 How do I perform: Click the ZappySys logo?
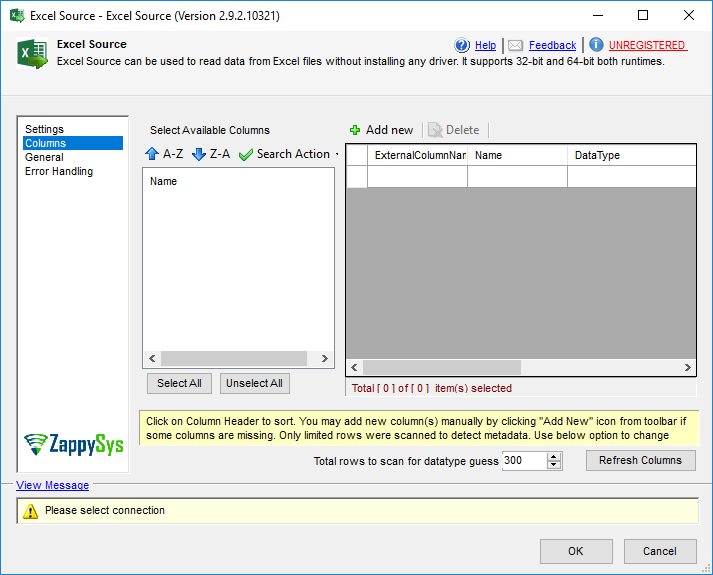click(x=74, y=444)
